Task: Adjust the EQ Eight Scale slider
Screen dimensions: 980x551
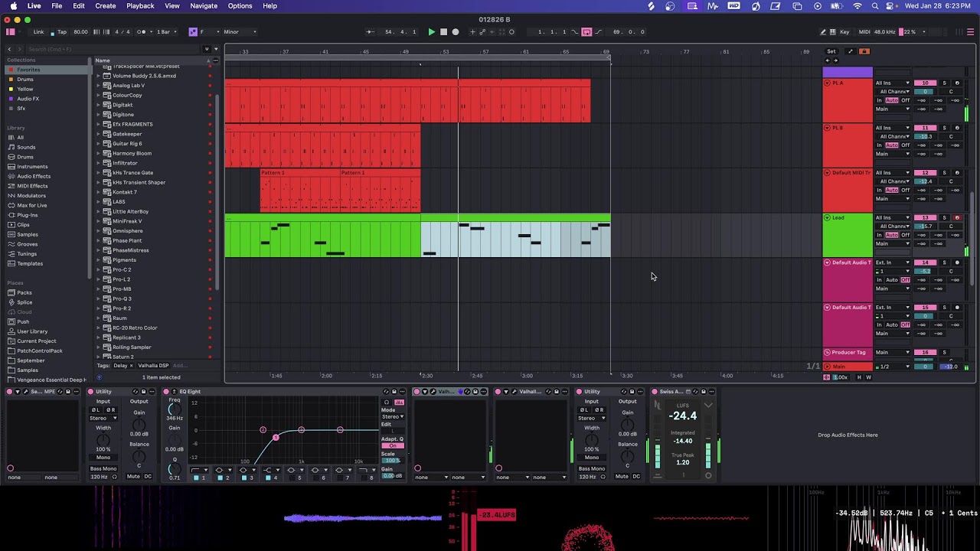Action: tap(392, 461)
